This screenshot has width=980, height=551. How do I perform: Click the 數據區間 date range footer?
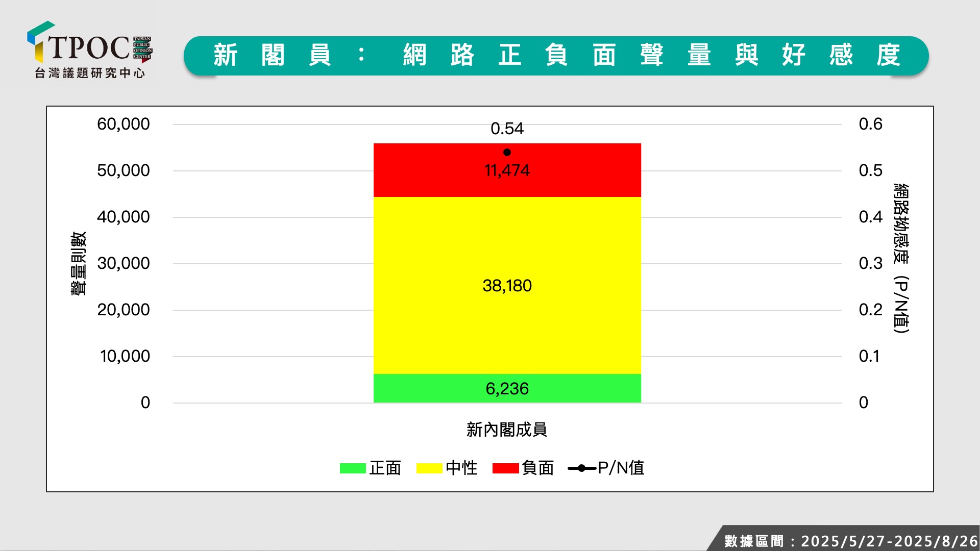coord(850,541)
